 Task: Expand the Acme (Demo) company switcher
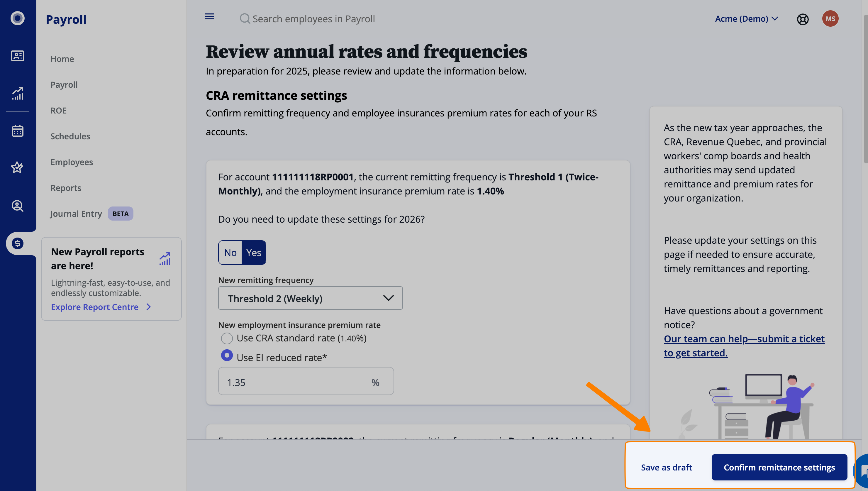click(x=746, y=19)
